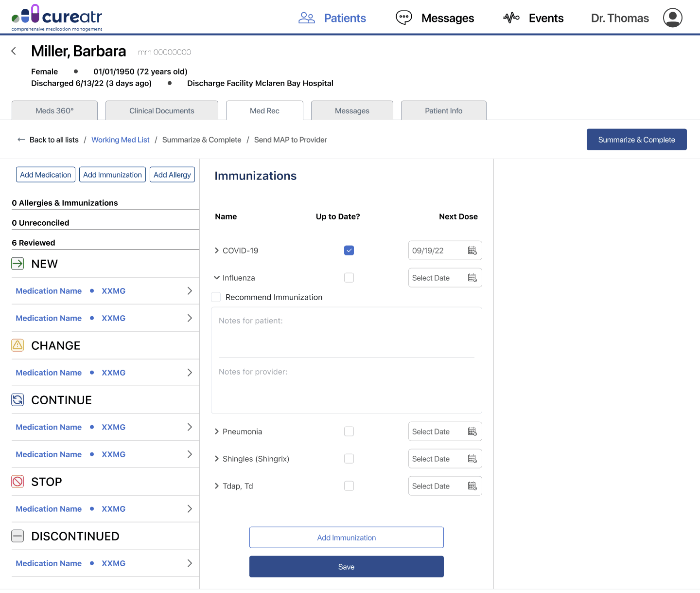Image resolution: width=700 pixels, height=593 pixels.
Task: Check the Shingles (Shingrix) Up to Date checkbox
Action: (349, 459)
